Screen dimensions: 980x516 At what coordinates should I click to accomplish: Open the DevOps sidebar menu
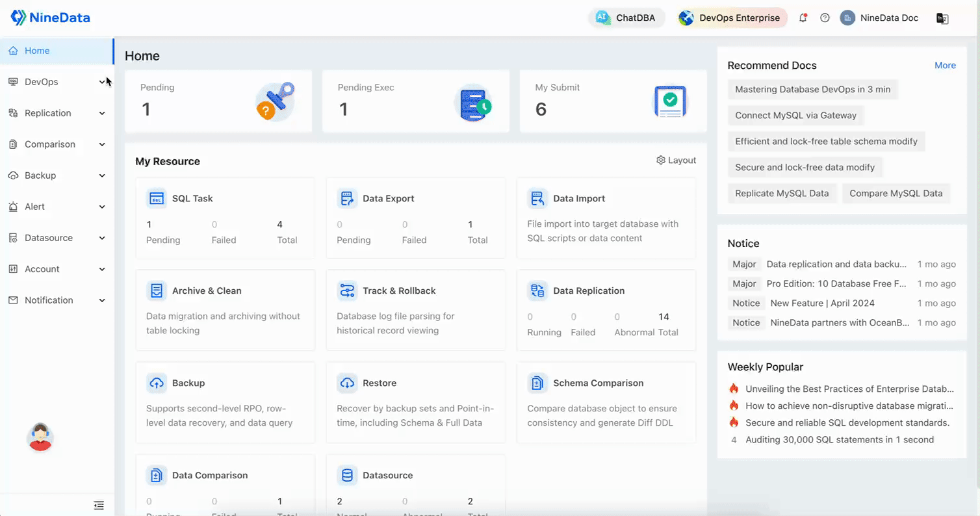tap(57, 82)
